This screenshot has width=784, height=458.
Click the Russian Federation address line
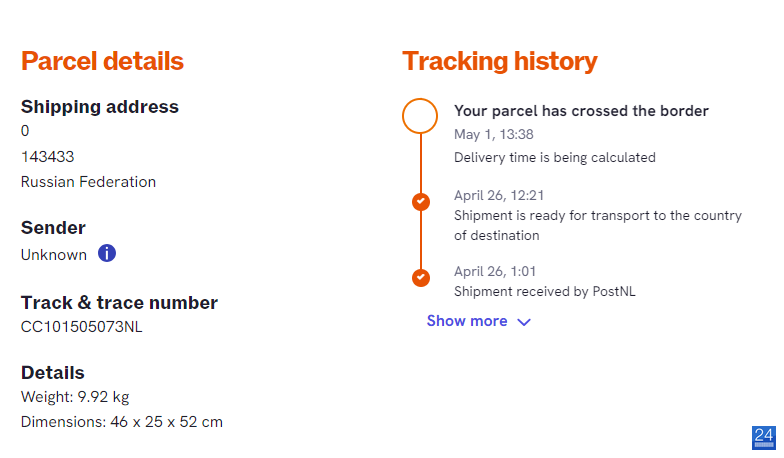click(88, 182)
